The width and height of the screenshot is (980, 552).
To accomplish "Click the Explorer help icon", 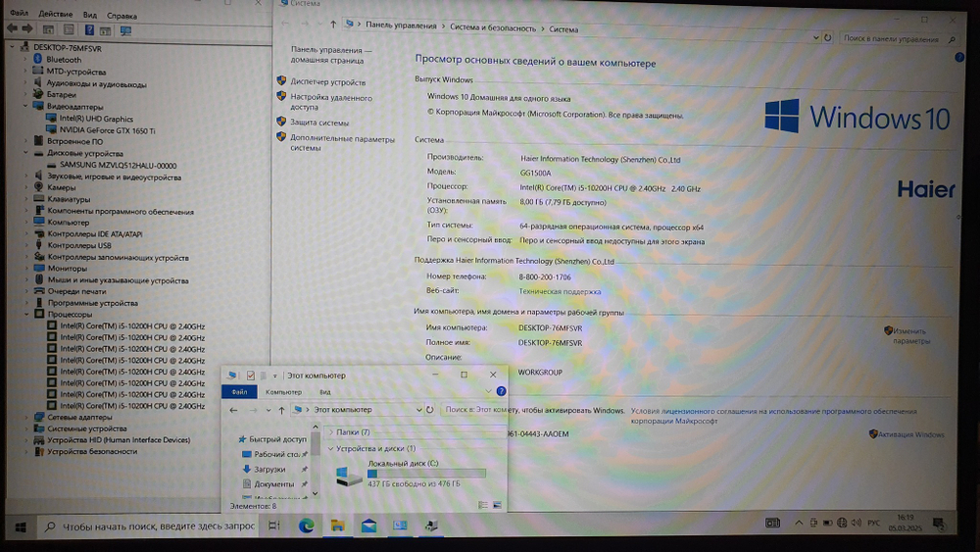I will (x=501, y=391).
